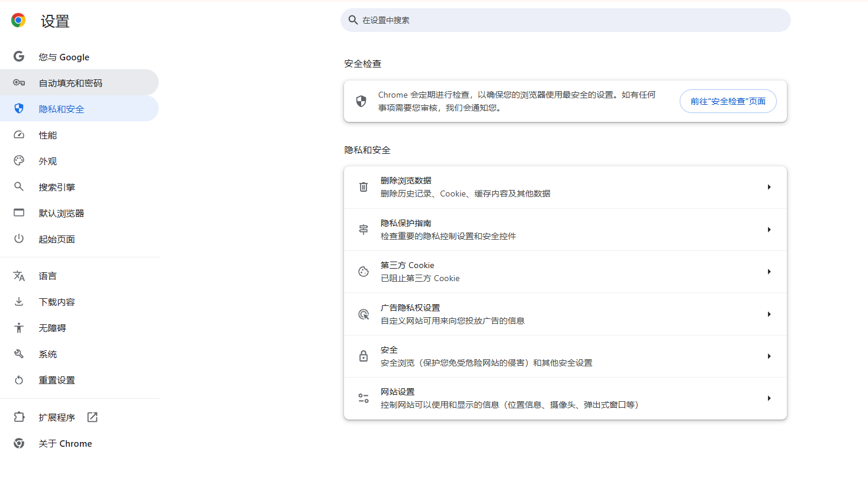
Task: Click the Google G icon in sidebar
Action: (19, 56)
